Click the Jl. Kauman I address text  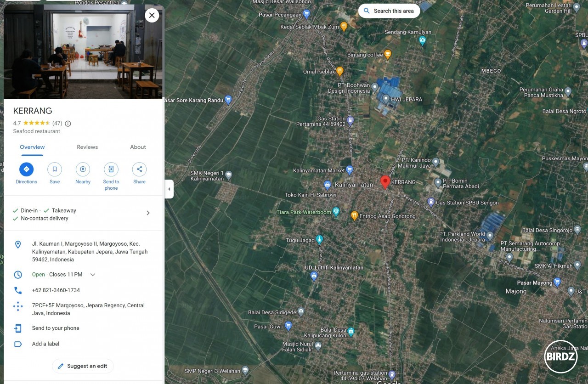(90, 252)
